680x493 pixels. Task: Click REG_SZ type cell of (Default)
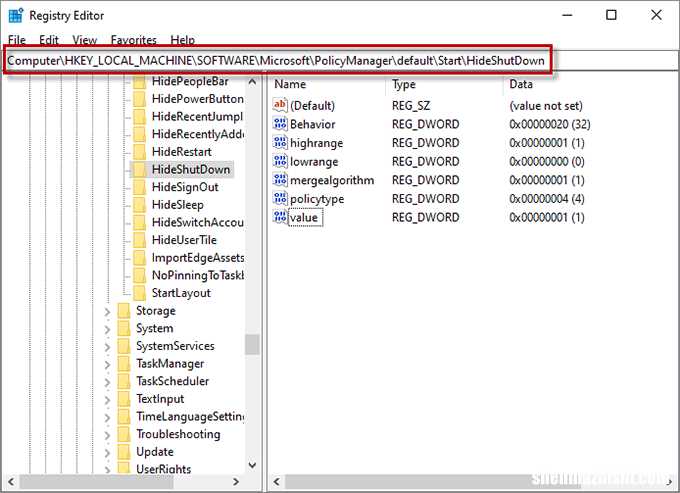tap(411, 106)
